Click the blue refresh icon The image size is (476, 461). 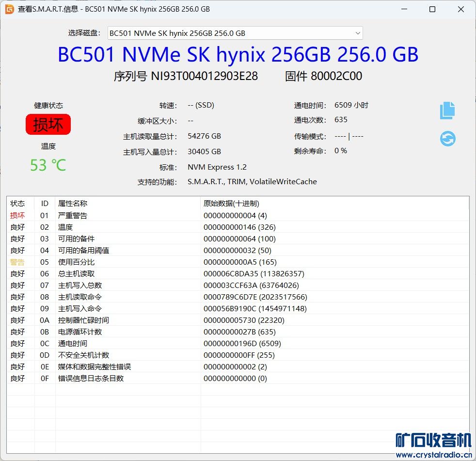[x=448, y=139]
